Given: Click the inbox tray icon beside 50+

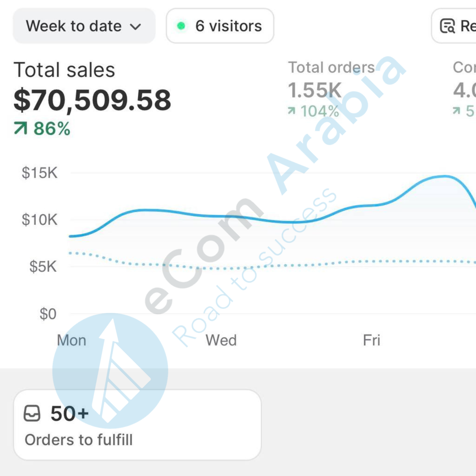Looking at the screenshot, I should click(32, 413).
